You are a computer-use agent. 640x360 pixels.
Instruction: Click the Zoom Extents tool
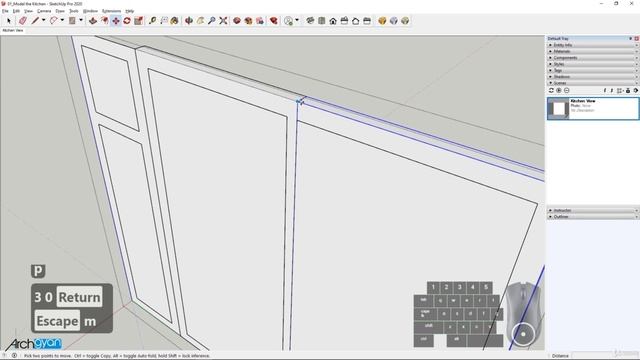pos(223,20)
